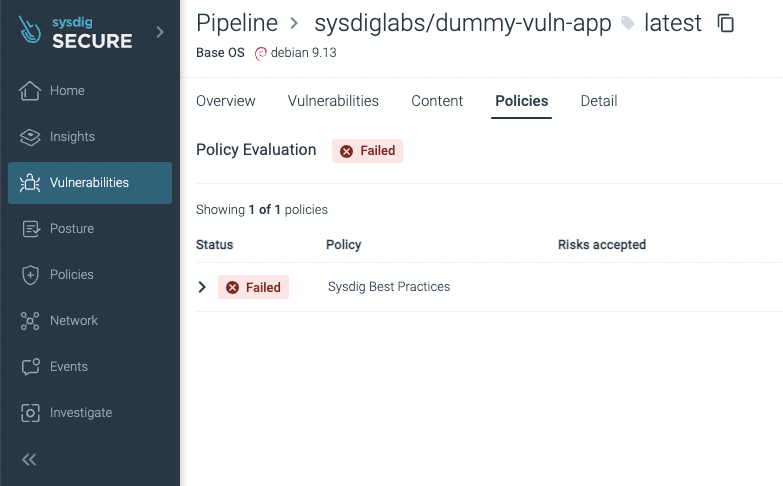
Task: Click the Posture checklist icon
Action: (30, 229)
